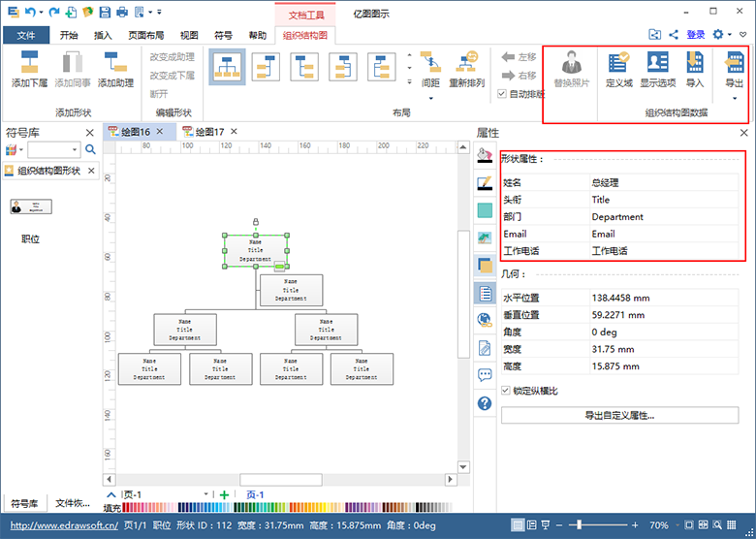The width and height of the screenshot is (756, 539).
Task: Expand the layout gallery more arrow
Action: tap(409, 81)
